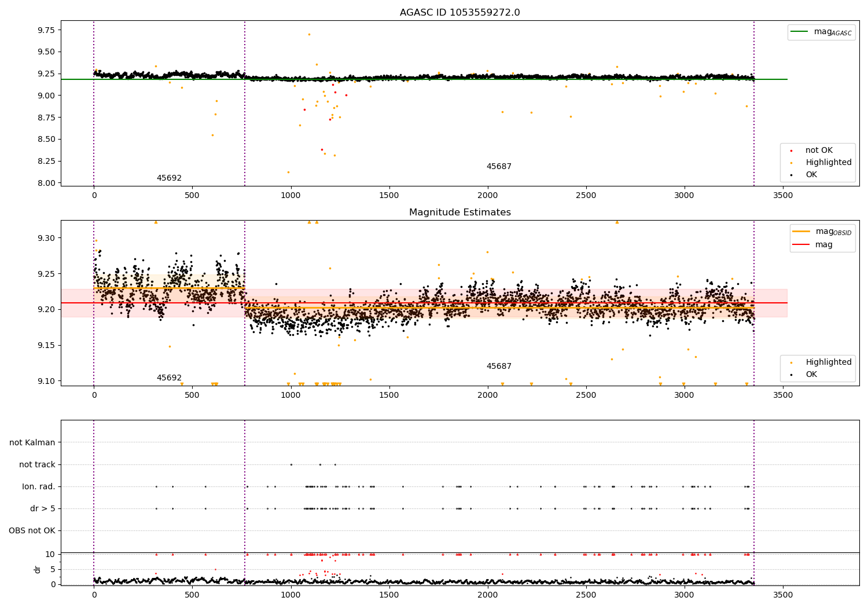Screen dimensions: 868x608
Task: Click the 3500 x-axis tick of the bottom plot
Action: [x=783, y=595]
